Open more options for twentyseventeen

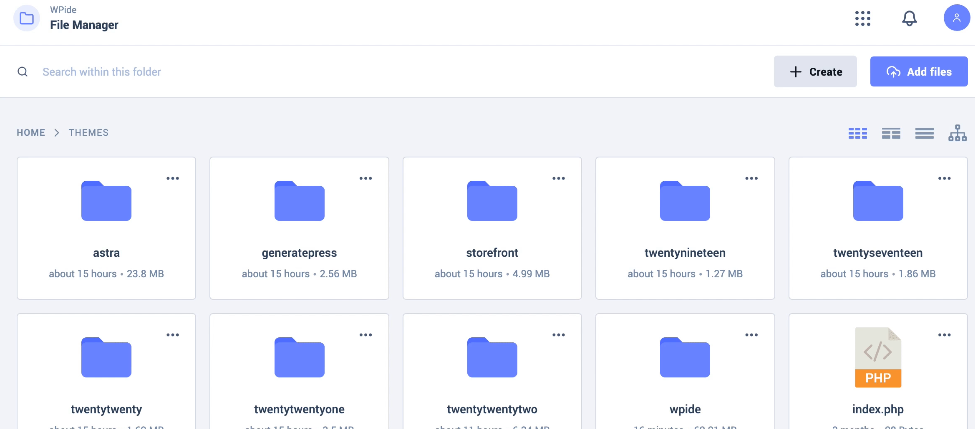pyautogui.click(x=945, y=178)
